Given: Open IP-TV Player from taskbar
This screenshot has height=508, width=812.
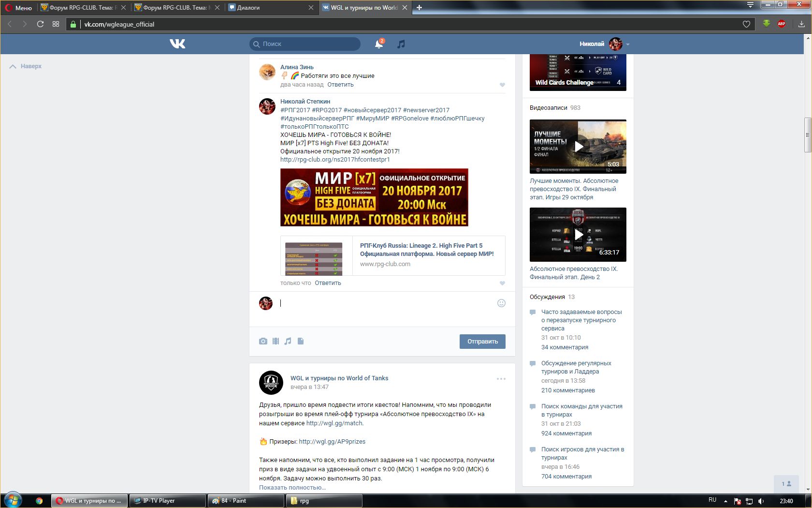Looking at the screenshot, I should pos(168,501).
